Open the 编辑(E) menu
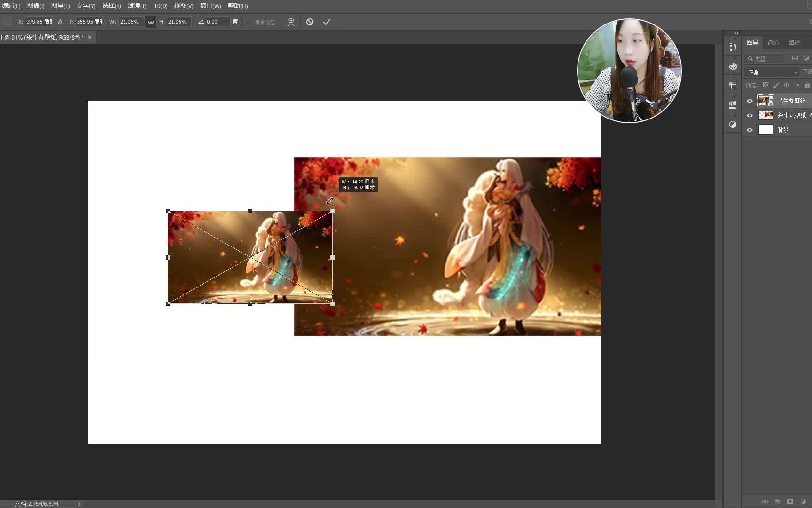The width and height of the screenshot is (812, 508). point(11,6)
